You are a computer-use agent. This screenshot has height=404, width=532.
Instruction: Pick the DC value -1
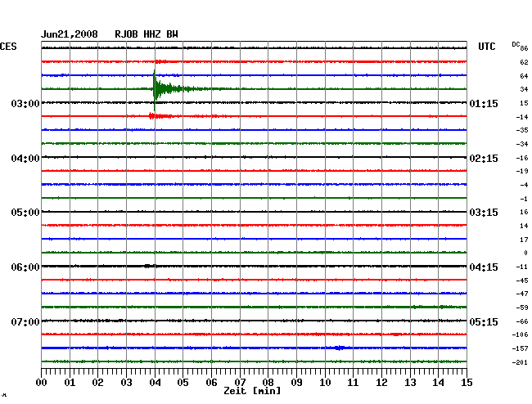coord(524,199)
